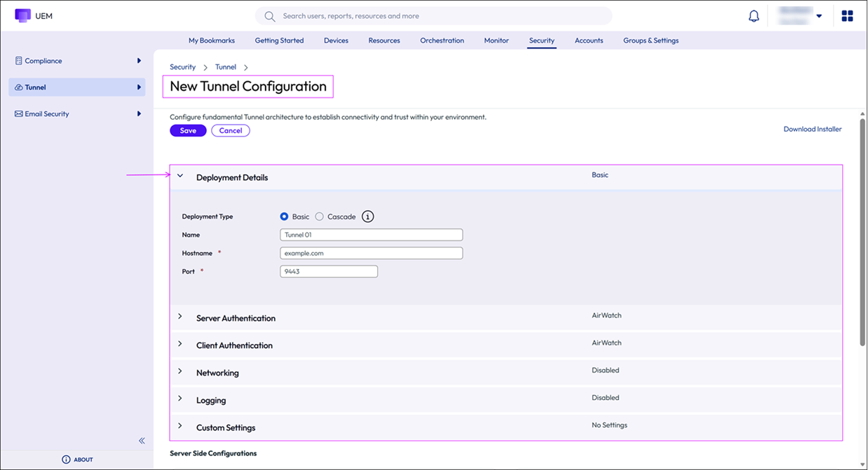Expand the Client Authentication section

click(x=180, y=345)
